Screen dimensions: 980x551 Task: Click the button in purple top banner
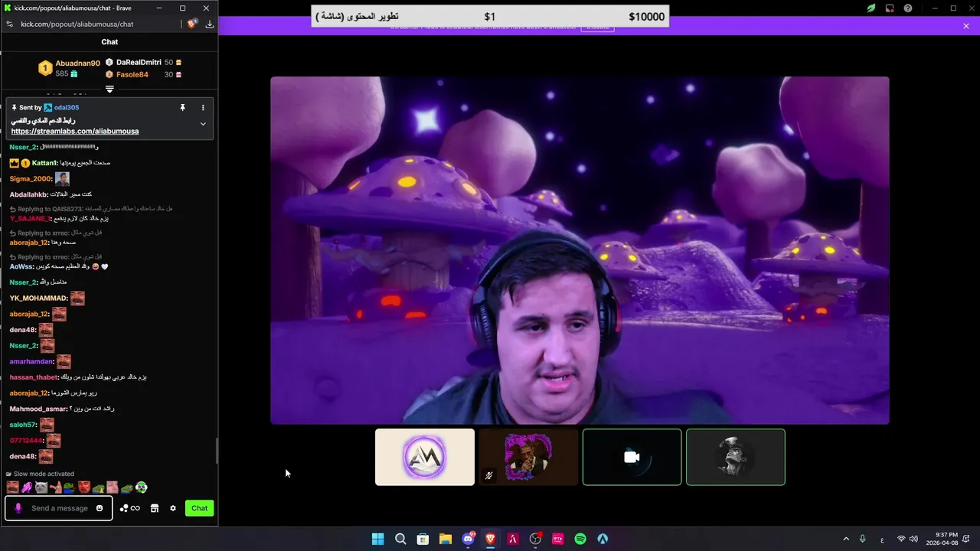(x=597, y=28)
